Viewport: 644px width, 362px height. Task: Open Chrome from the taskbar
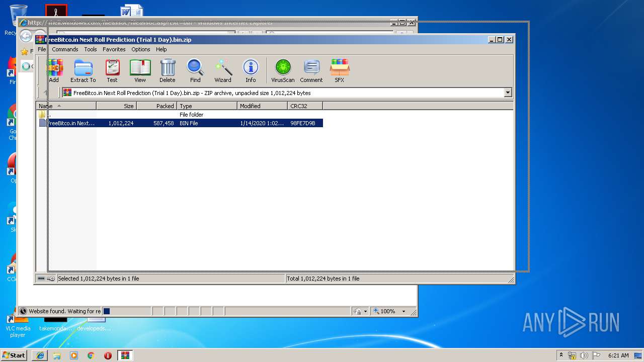point(91,355)
